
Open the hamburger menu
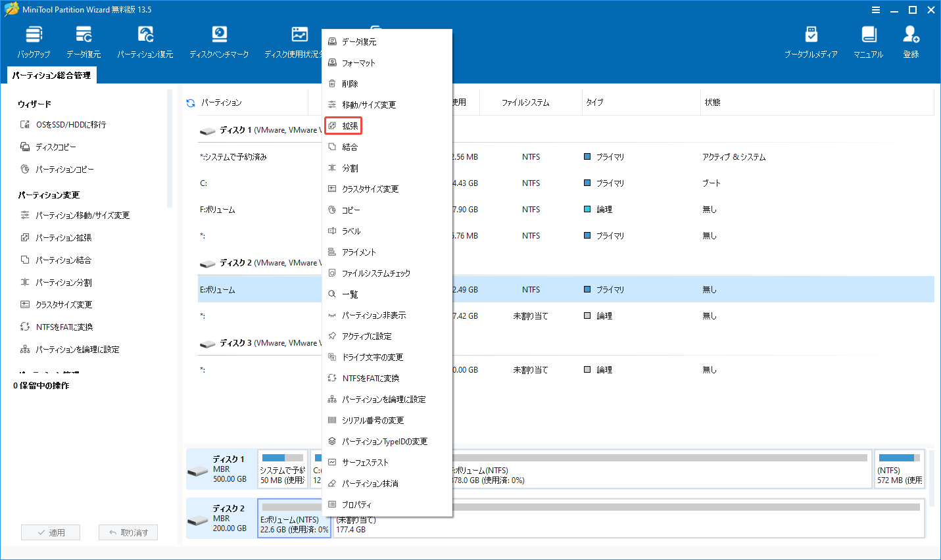[x=877, y=9]
